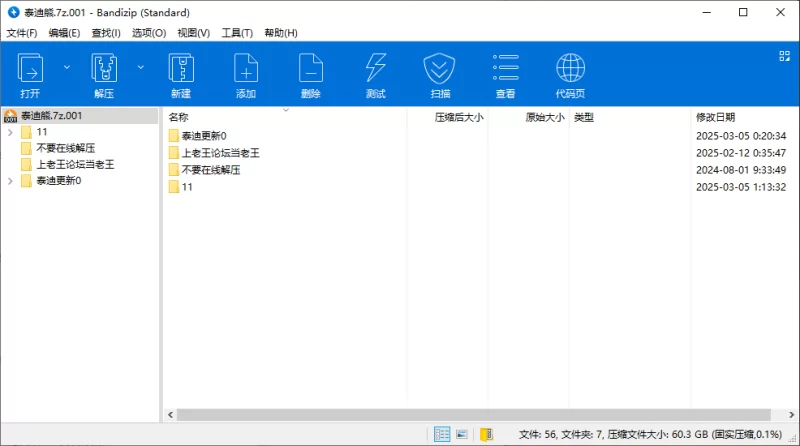Click the Delete (删除) toolbar icon
The image size is (800, 446).
coord(311,68)
